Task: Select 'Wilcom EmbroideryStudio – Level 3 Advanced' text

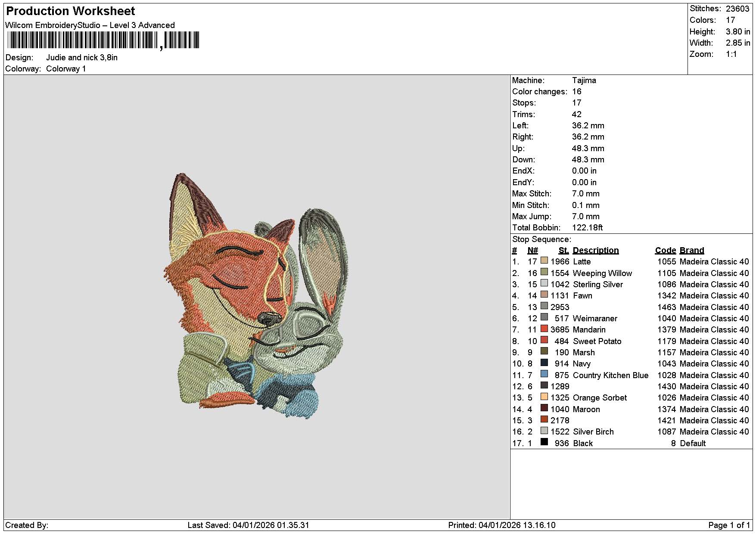Action: [x=90, y=25]
